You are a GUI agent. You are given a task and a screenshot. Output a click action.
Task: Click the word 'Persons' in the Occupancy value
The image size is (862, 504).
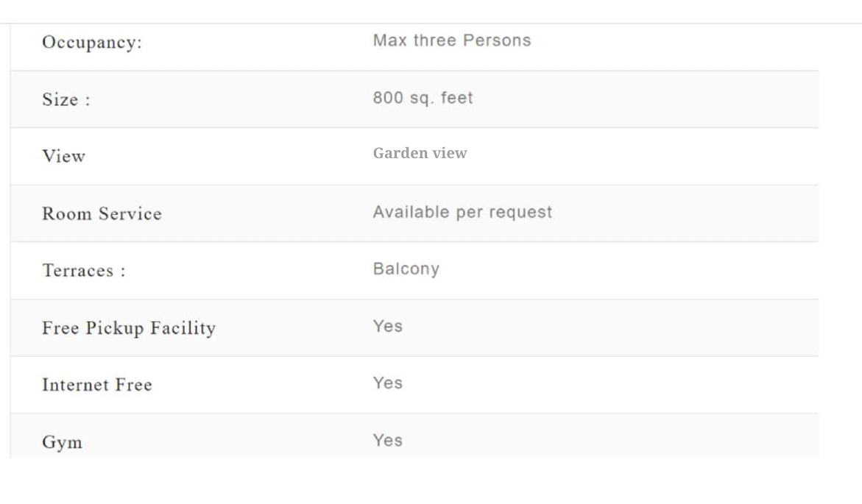pos(497,40)
